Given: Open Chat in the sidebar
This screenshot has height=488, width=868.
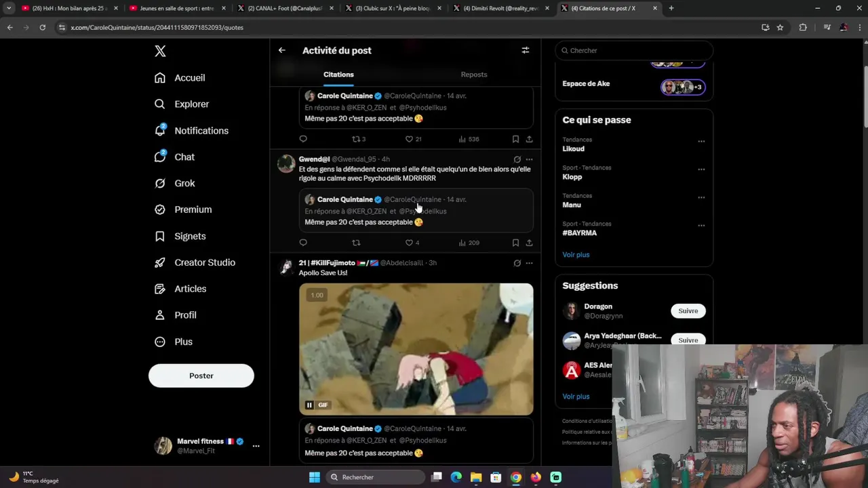Looking at the screenshot, I should 174,157.
